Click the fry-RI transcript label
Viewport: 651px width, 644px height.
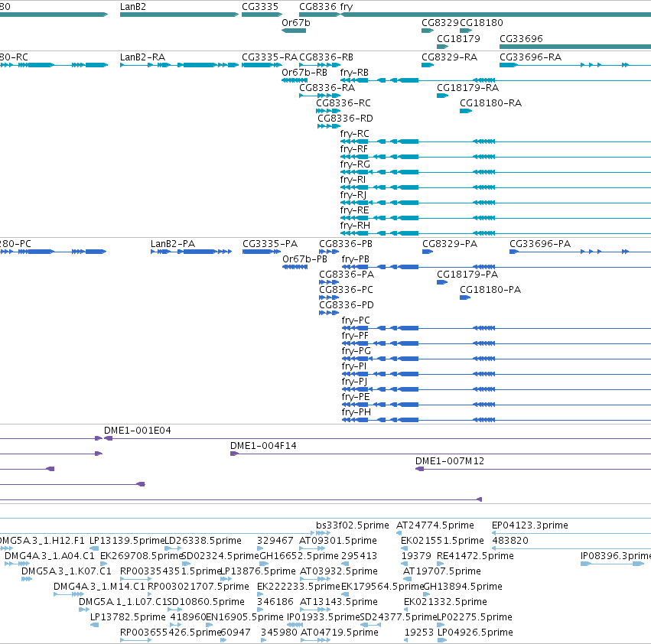tap(353, 180)
